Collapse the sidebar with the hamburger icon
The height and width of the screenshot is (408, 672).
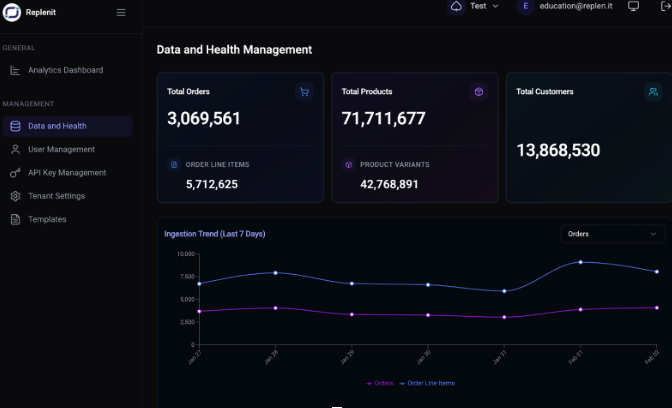click(121, 13)
